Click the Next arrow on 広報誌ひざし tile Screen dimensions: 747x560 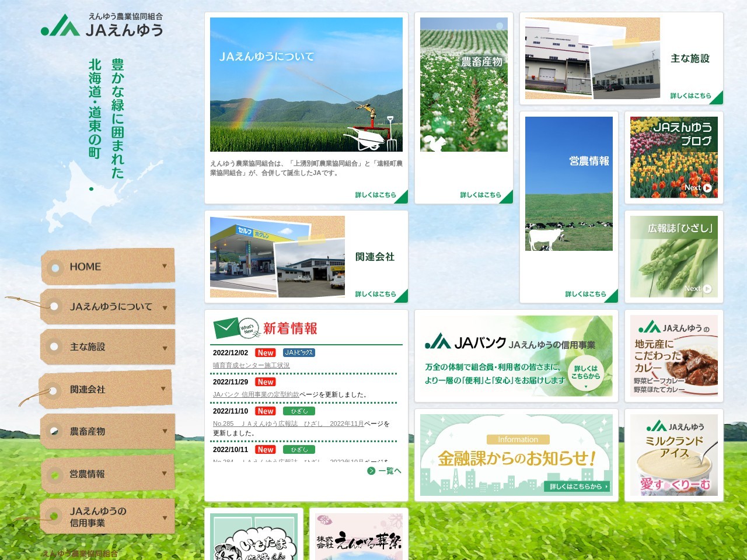click(707, 289)
